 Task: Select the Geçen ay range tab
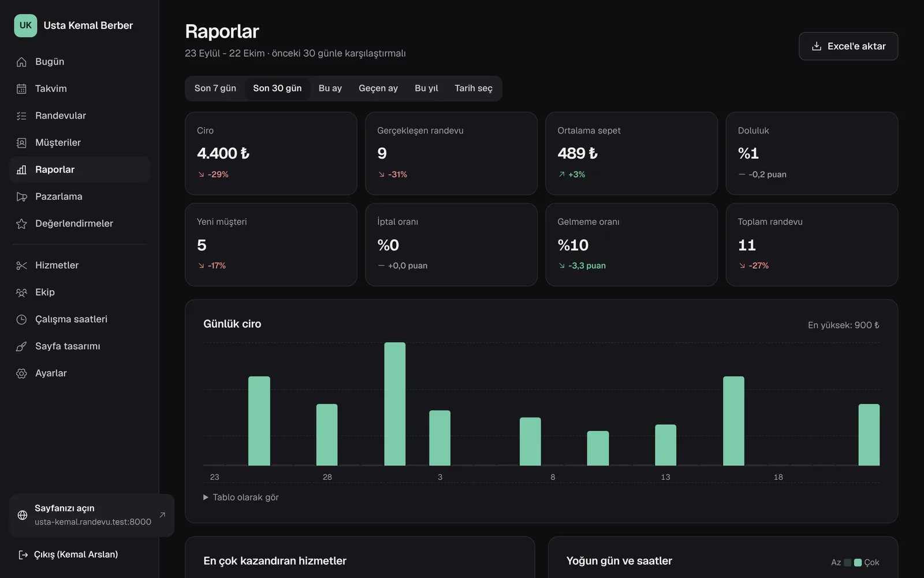378,88
